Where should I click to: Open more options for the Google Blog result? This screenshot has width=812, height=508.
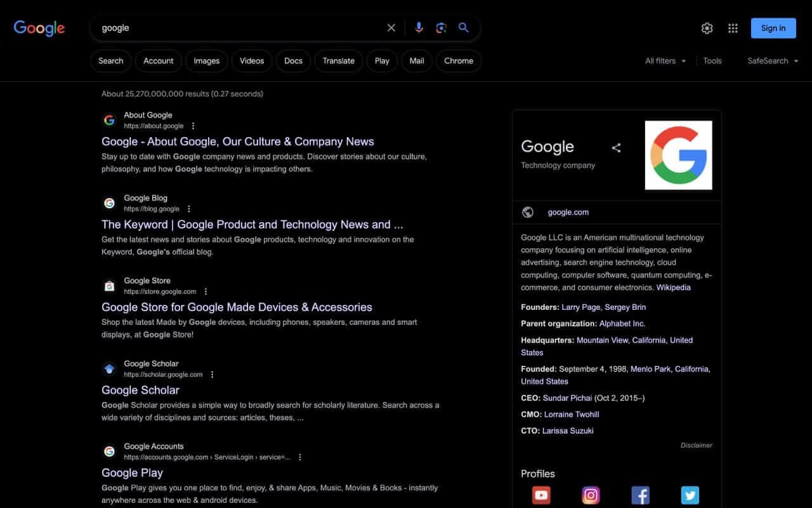(x=189, y=209)
